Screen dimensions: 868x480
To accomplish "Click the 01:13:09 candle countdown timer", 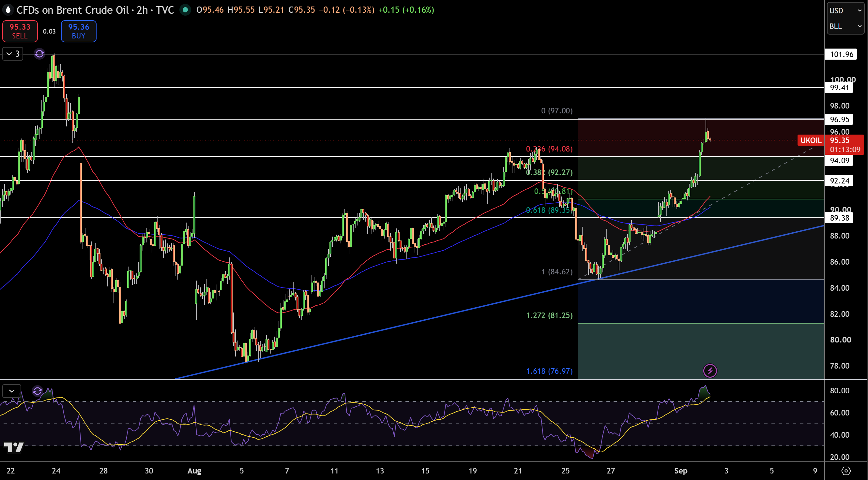I will click(845, 150).
